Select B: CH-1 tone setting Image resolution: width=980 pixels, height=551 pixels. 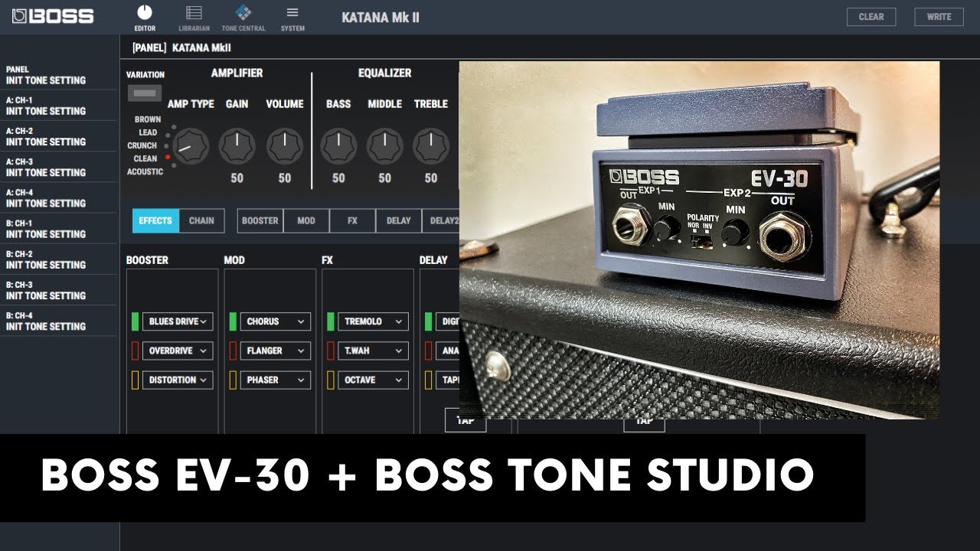coord(59,229)
